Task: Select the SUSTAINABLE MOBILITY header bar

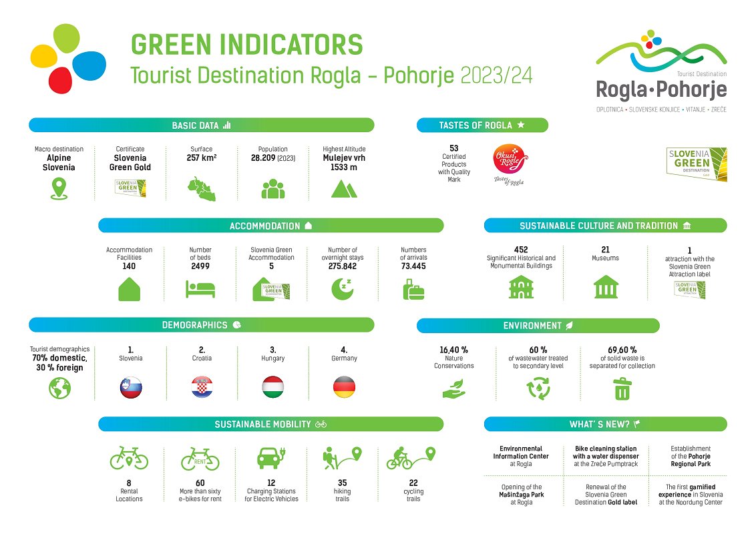Action: (270, 424)
